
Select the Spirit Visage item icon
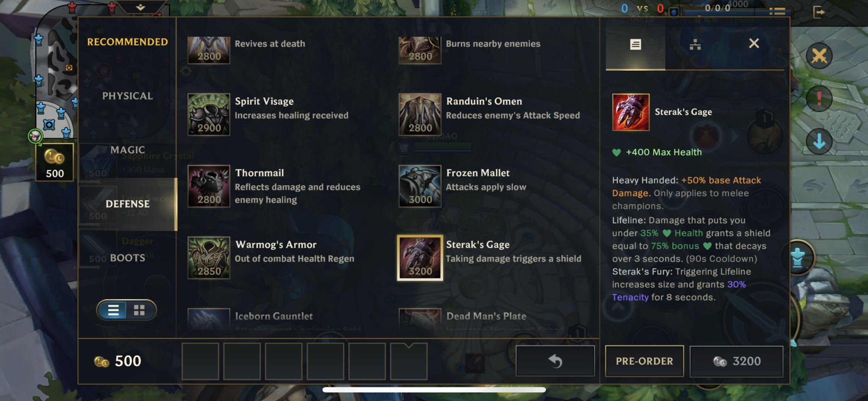click(209, 114)
